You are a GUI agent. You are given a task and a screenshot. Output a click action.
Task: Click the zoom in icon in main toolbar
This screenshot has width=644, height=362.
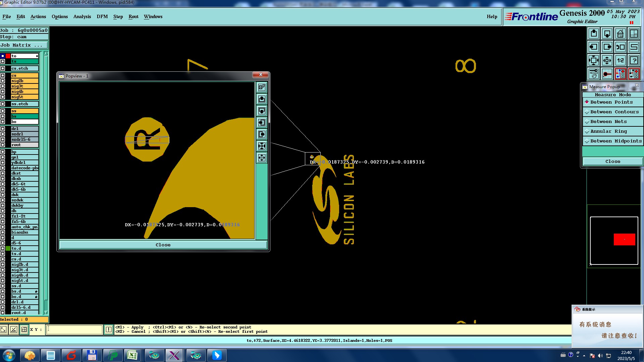tap(594, 60)
